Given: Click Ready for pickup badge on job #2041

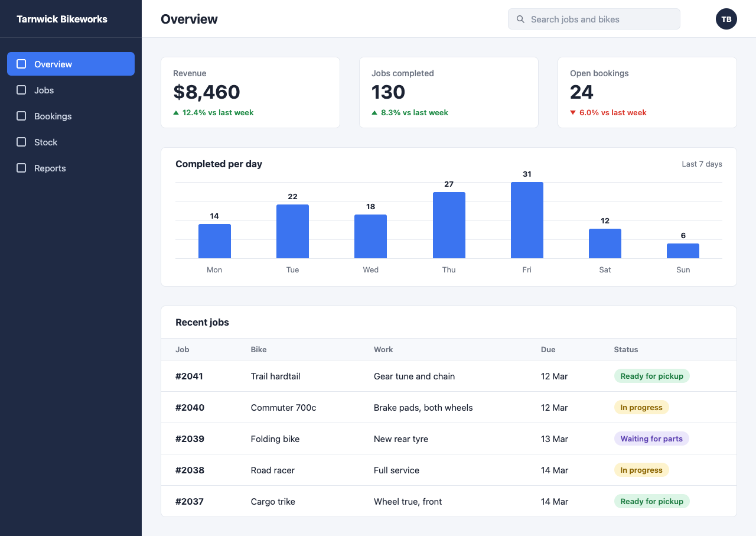Looking at the screenshot, I should click(652, 376).
